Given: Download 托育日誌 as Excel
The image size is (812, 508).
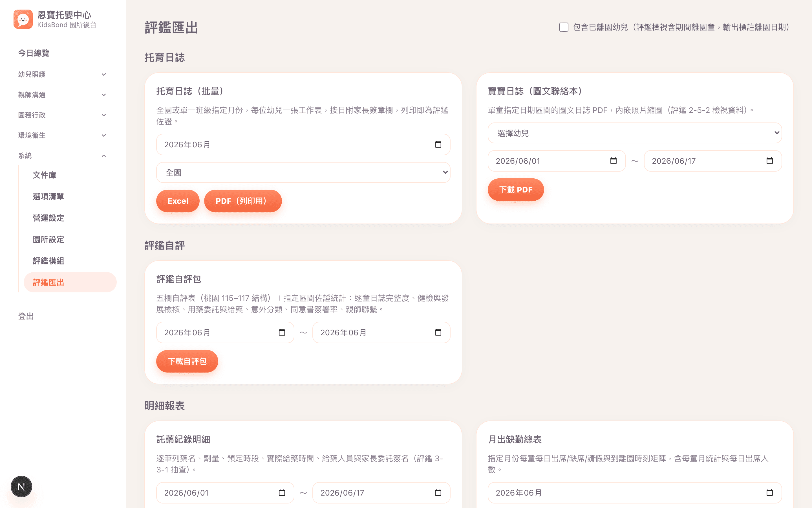Looking at the screenshot, I should 178,201.
